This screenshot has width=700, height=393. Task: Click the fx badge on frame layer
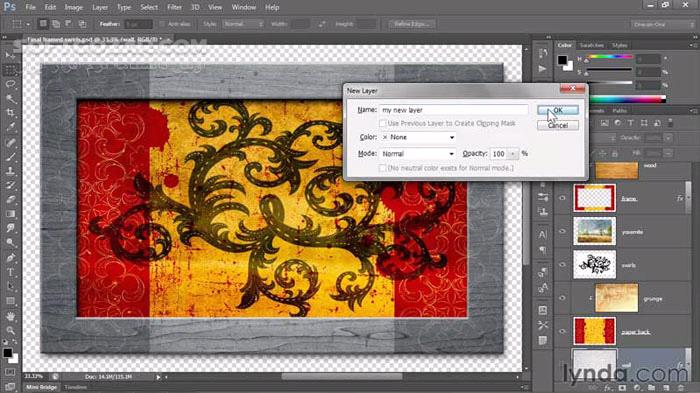click(679, 198)
